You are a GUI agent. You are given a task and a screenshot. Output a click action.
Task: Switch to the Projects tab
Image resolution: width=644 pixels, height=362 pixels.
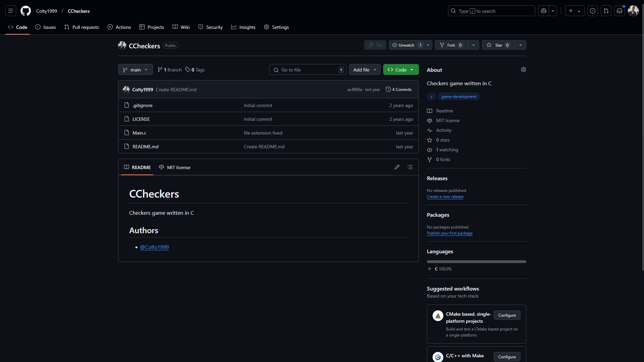152,27
